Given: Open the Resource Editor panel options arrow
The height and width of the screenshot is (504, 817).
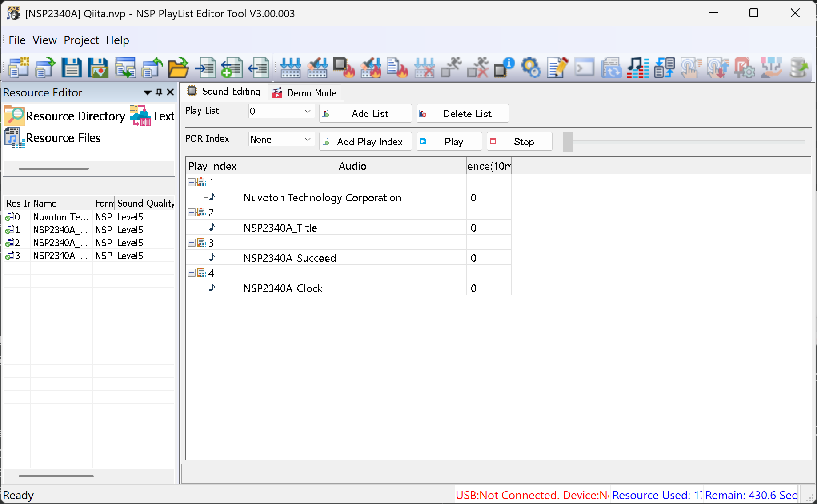Looking at the screenshot, I should pyautogui.click(x=148, y=92).
